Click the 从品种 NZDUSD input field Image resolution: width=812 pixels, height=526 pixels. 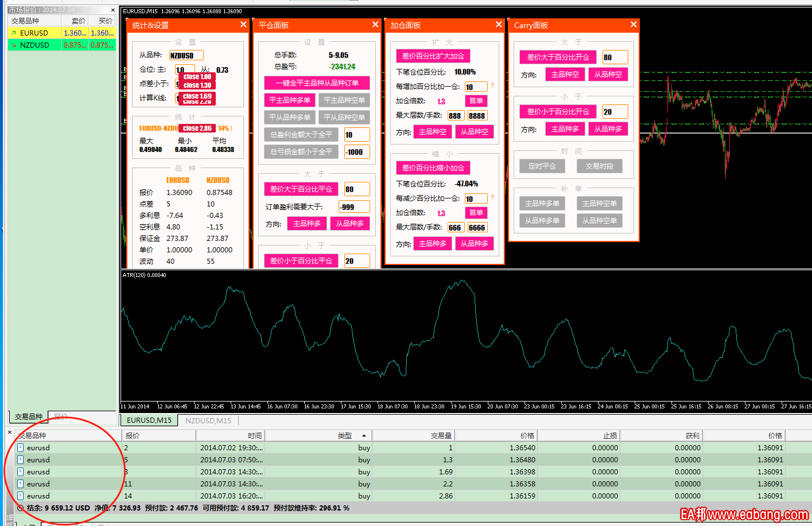point(186,56)
